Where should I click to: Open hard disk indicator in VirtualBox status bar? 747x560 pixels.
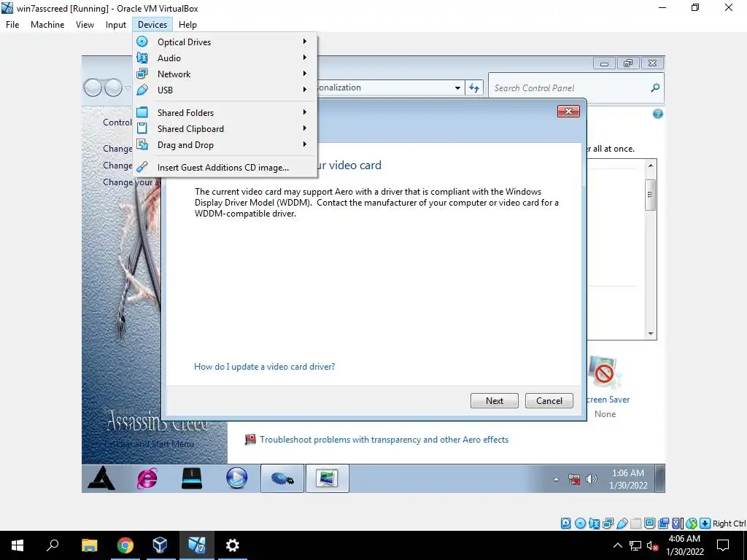pos(565,524)
